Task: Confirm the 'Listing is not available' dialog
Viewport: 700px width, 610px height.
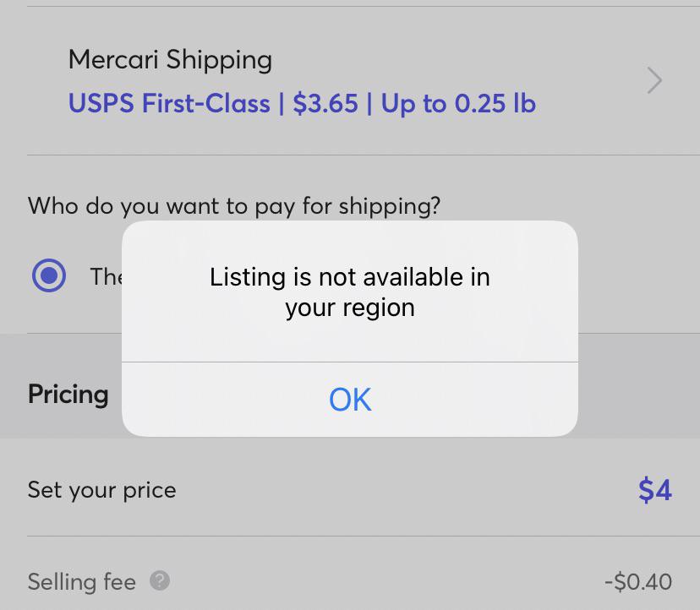Action: point(349,400)
